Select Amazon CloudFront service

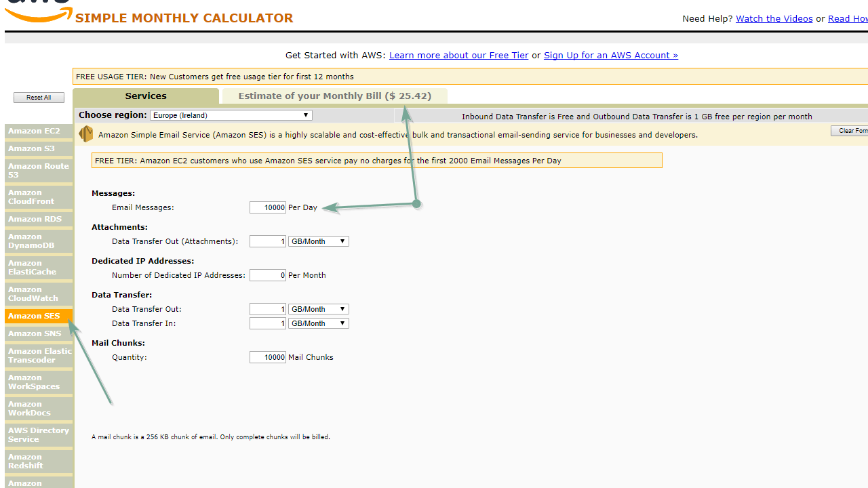click(x=39, y=197)
